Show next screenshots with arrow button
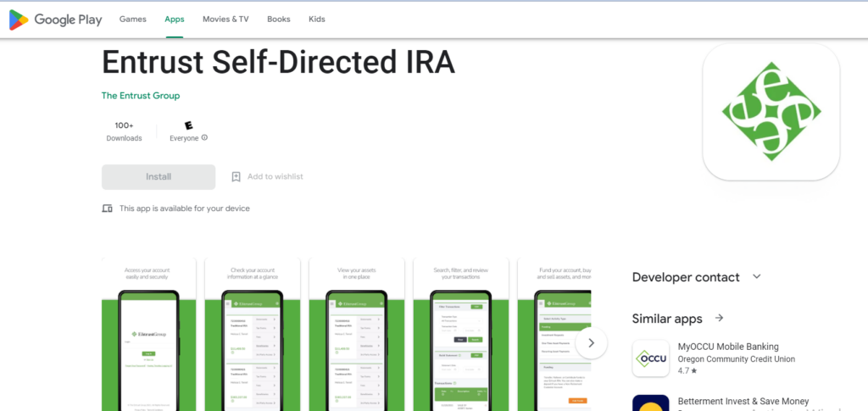 (591, 343)
